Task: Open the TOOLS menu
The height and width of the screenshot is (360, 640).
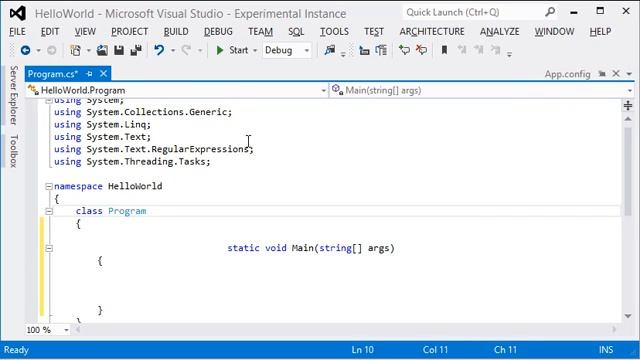Action: click(334, 31)
